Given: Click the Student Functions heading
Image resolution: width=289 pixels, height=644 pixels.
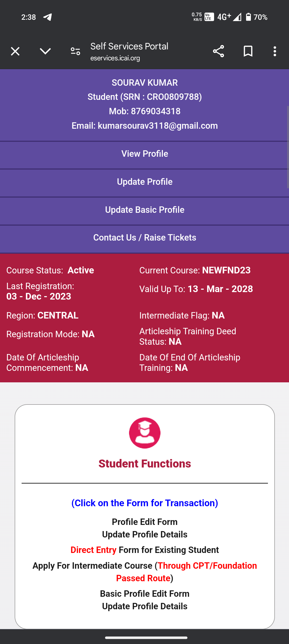Looking at the screenshot, I should (145, 464).
